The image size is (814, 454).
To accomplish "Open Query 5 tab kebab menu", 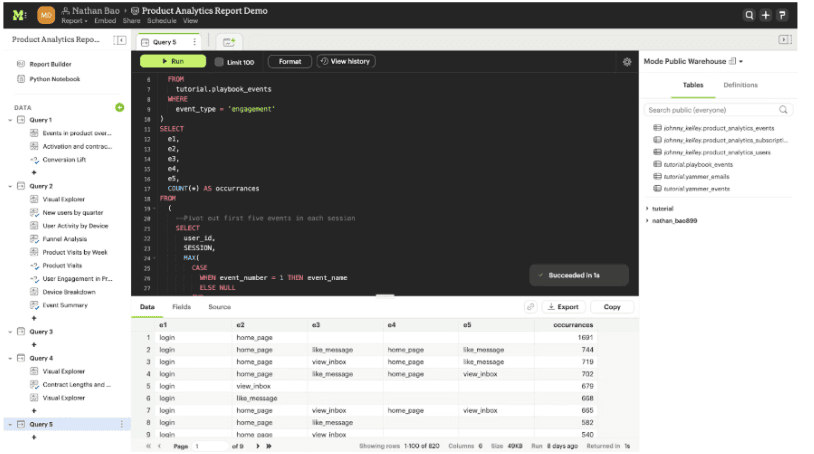I will (195, 42).
